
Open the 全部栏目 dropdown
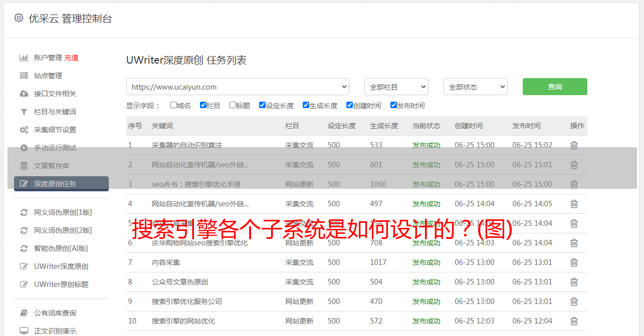396,87
